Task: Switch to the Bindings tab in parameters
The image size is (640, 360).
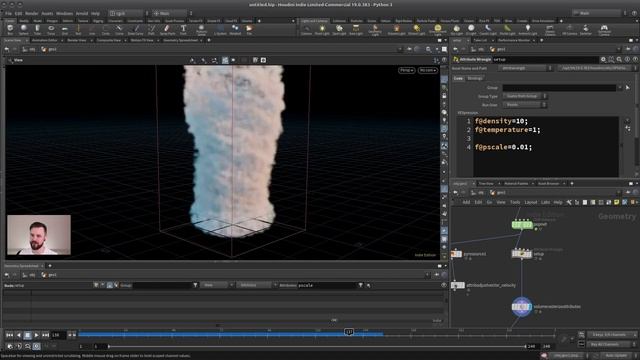Action: click(475, 78)
